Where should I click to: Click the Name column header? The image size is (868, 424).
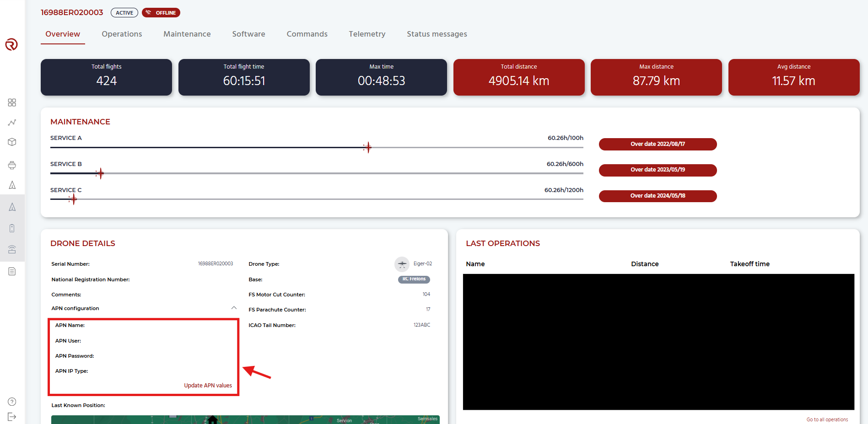(x=475, y=264)
